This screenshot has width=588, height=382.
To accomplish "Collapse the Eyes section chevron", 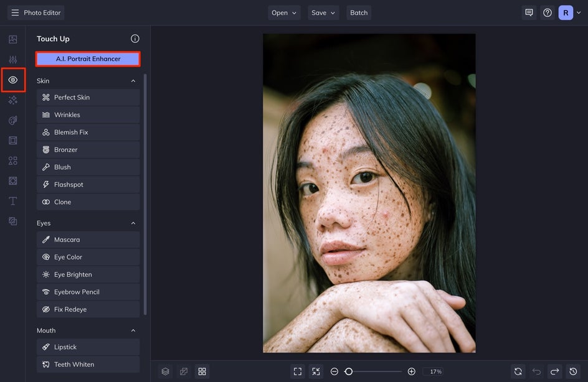I will pyautogui.click(x=133, y=223).
